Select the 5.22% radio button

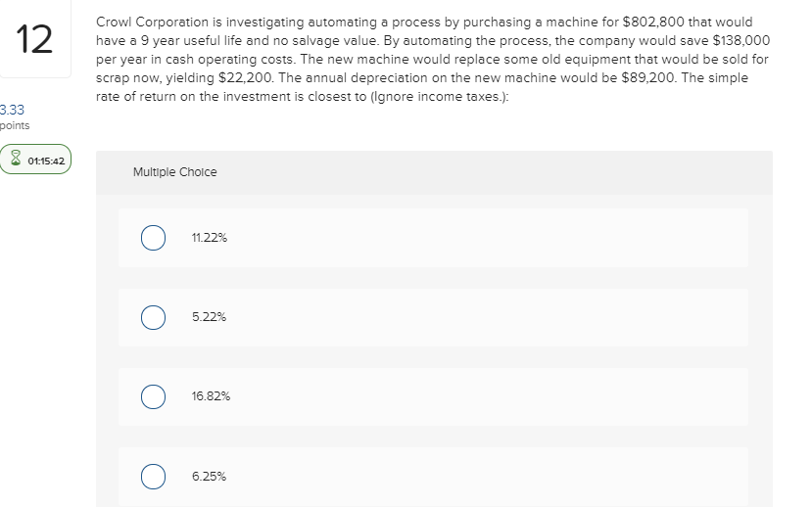click(x=152, y=317)
